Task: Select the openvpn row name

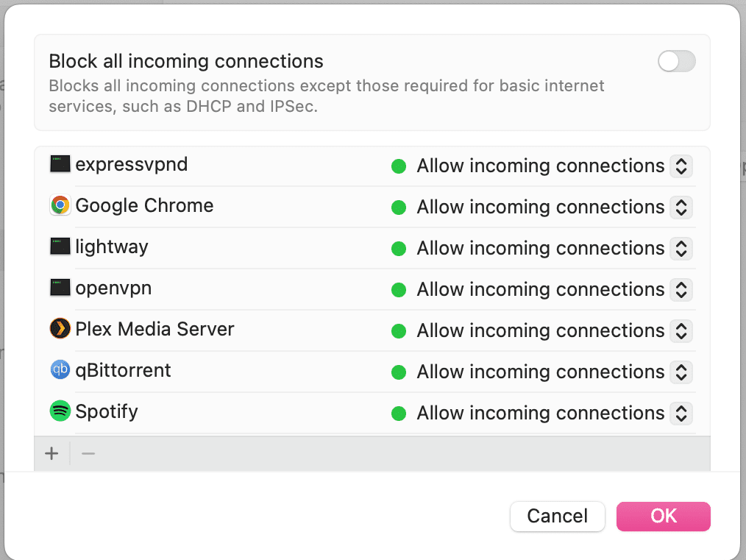Action: [x=113, y=288]
